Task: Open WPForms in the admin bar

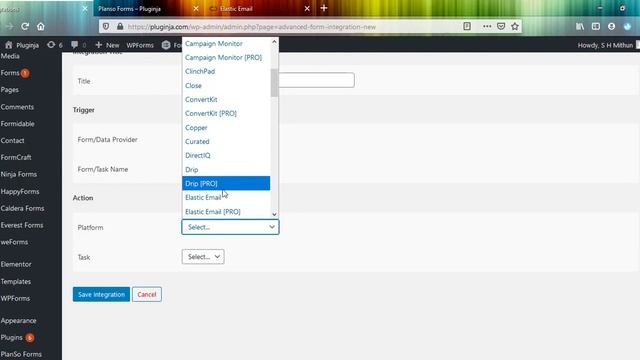Action: click(140, 45)
